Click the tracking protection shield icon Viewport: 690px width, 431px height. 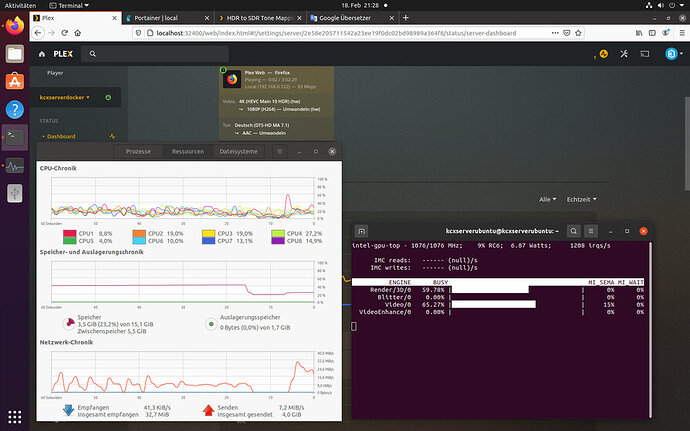click(x=138, y=33)
